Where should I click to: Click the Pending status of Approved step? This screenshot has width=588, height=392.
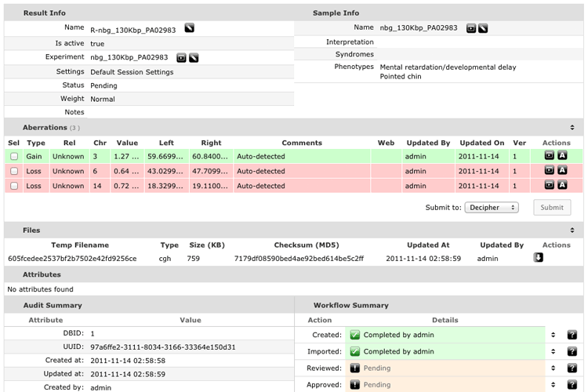(x=377, y=385)
